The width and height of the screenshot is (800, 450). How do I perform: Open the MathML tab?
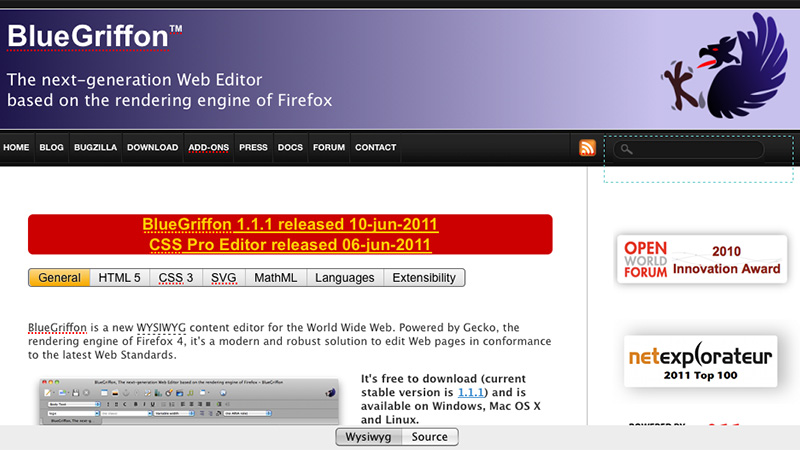tap(276, 278)
